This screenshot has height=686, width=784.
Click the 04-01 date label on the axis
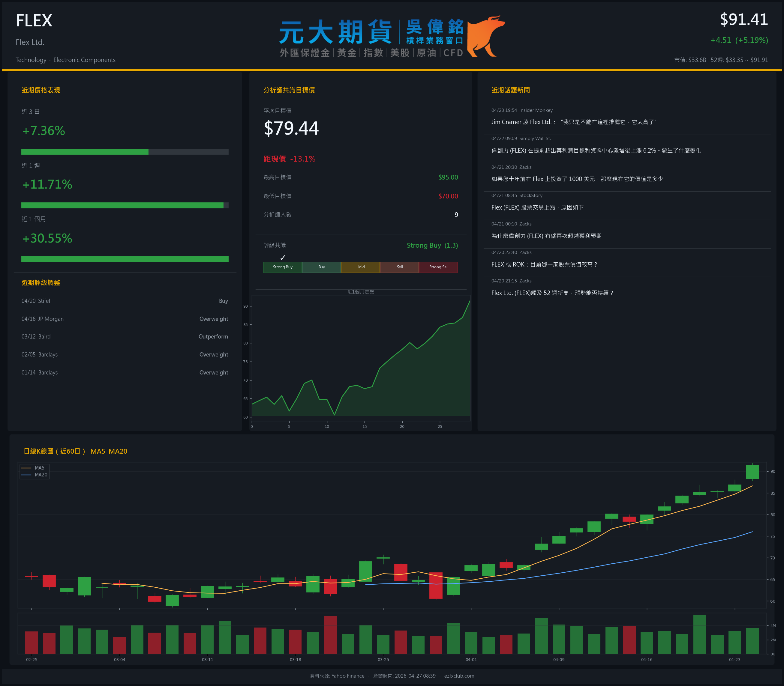pos(471,660)
